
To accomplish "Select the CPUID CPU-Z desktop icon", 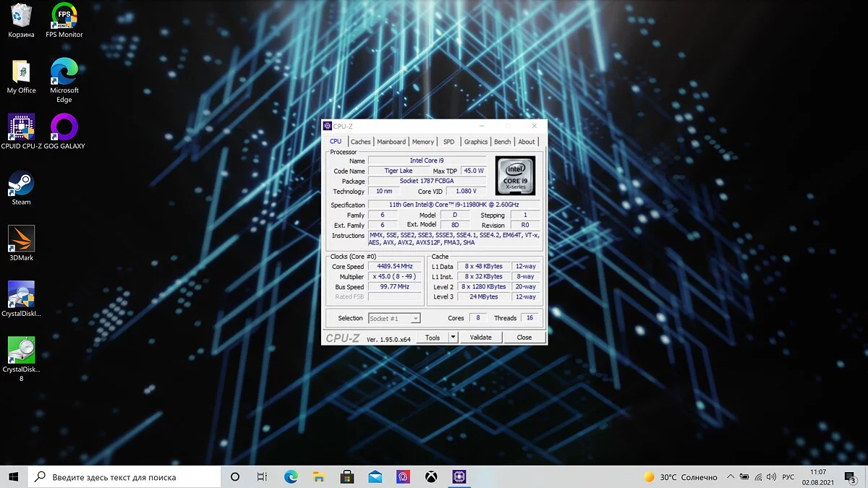I will click(21, 129).
